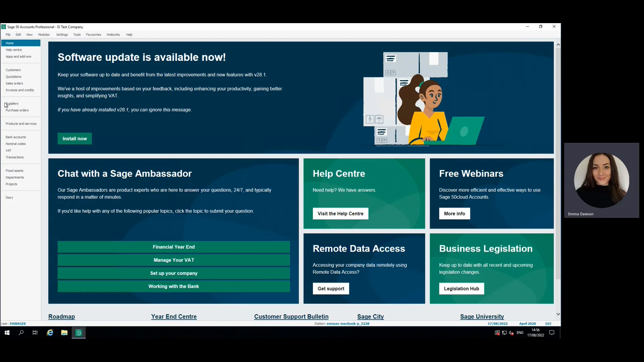Visit the Help Centre
This screenshot has width=644, height=362.
click(x=340, y=214)
